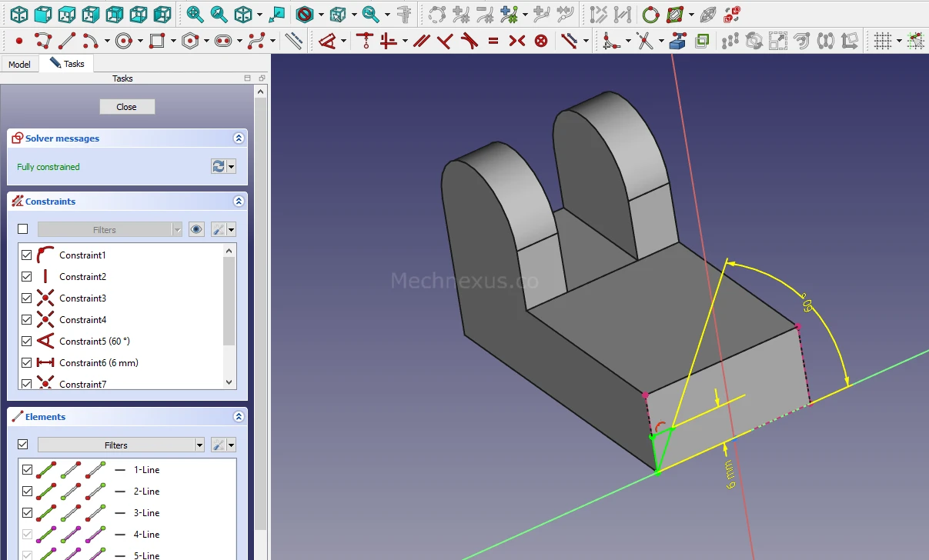Select the Create Point tool
929x560 pixels.
(19, 41)
